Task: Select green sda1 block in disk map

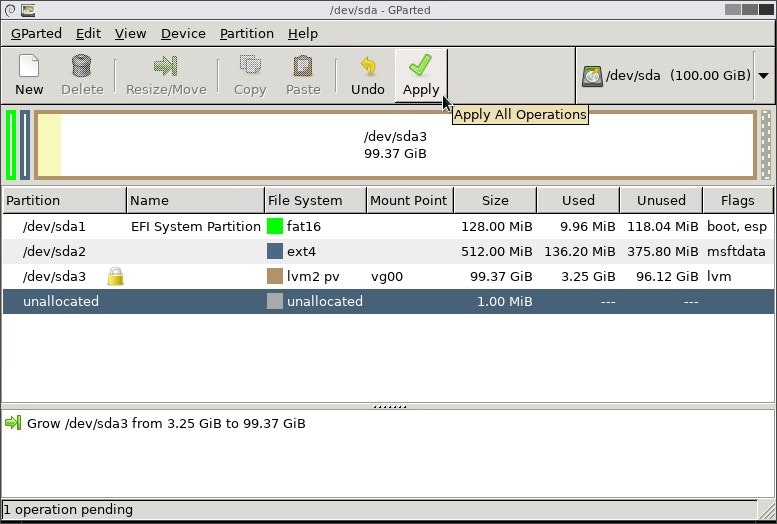Action: tap(11, 145)
